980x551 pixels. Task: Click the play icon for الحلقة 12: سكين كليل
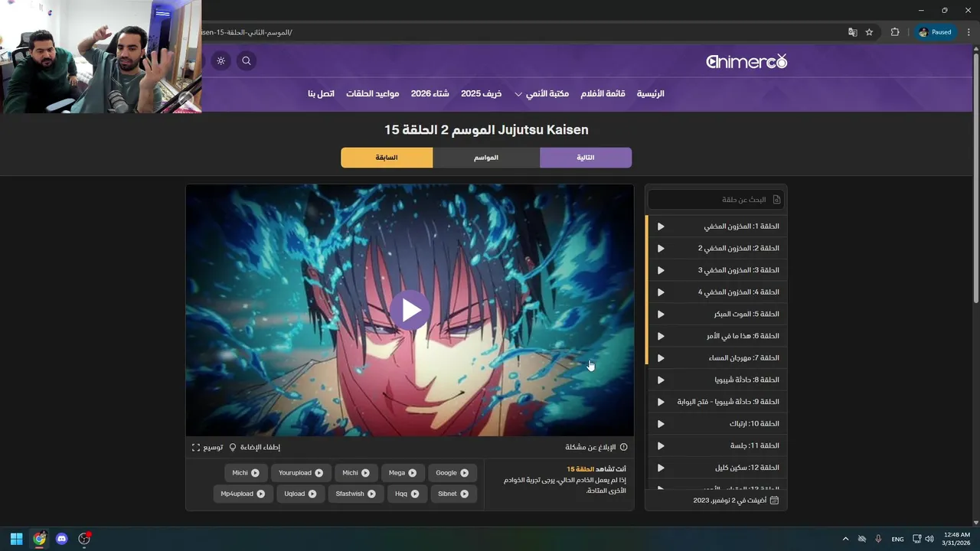(661, 468)
